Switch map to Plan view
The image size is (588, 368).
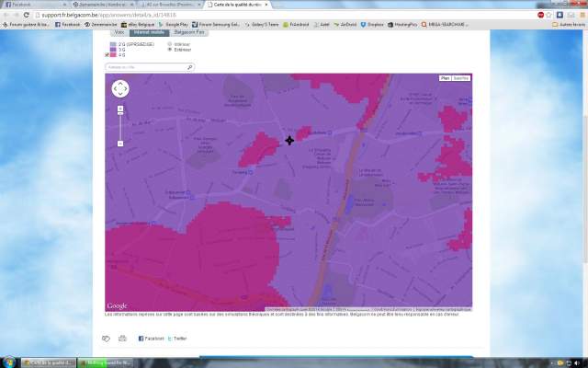pos(446,79)
